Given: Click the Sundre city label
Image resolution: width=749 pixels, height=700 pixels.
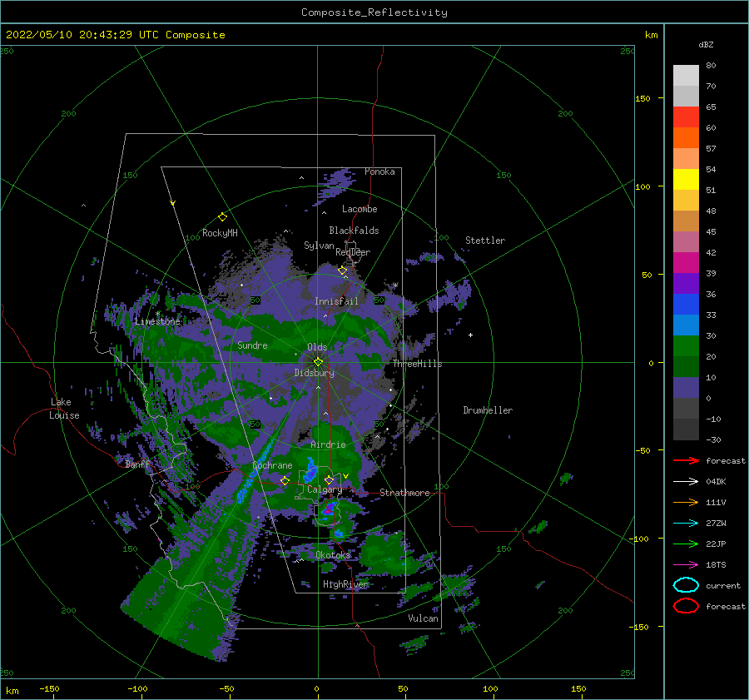Looking at the screenshot, I should [252, 345].
